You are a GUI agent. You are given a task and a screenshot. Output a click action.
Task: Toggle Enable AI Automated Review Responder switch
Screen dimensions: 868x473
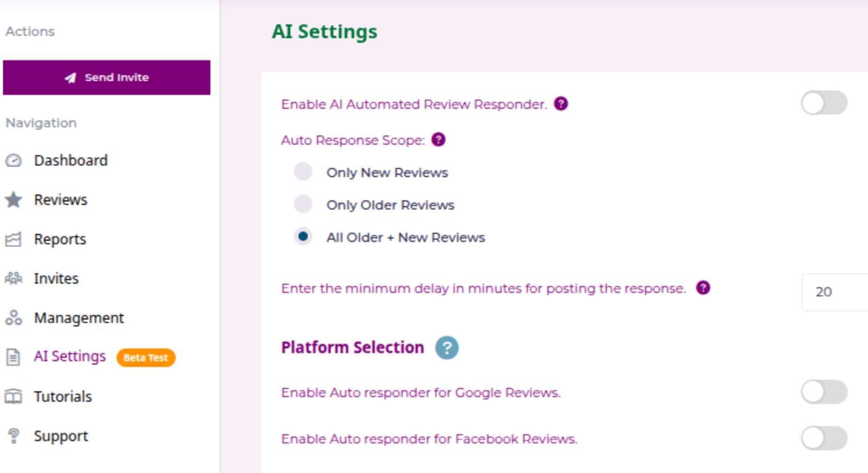(824, 103)
